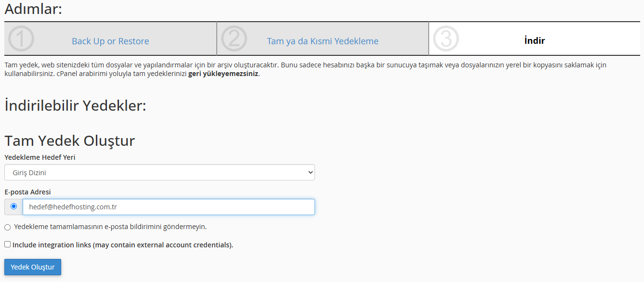
Task: Select the e-posta adresi radio button
Action: pyautogui.click(x=13, y=206)
